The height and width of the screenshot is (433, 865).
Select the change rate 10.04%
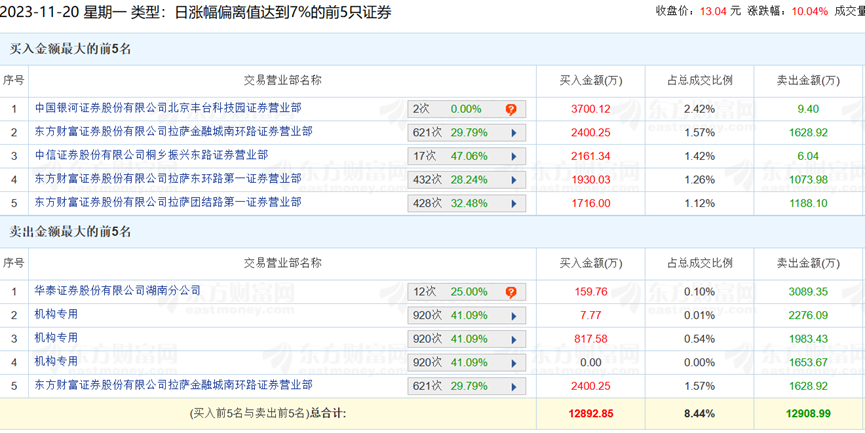pyautogui.click(x=810, y=11)
